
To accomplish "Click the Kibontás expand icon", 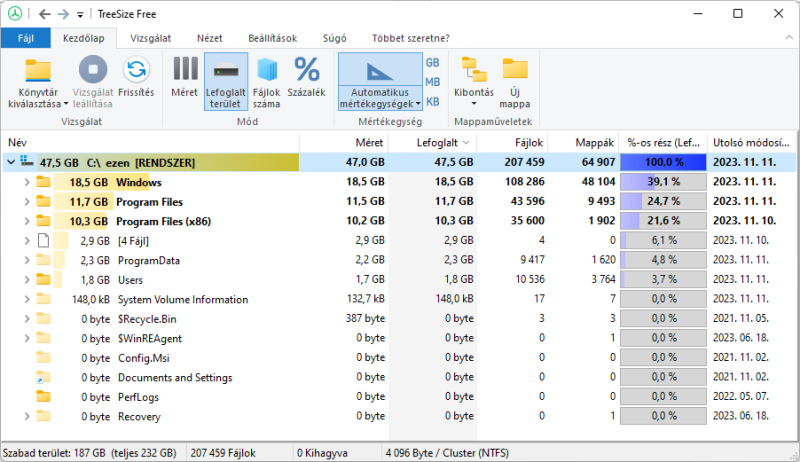I will 474,69.
